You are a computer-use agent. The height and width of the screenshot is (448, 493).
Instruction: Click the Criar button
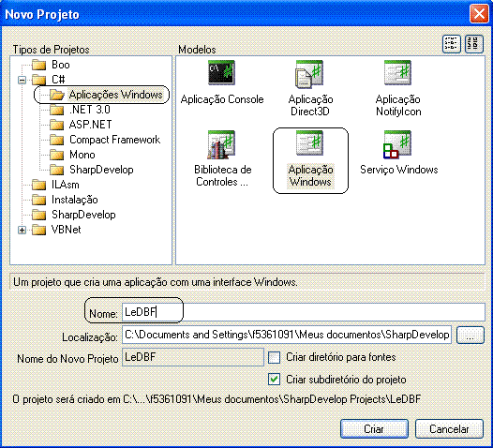coord(374,429)
